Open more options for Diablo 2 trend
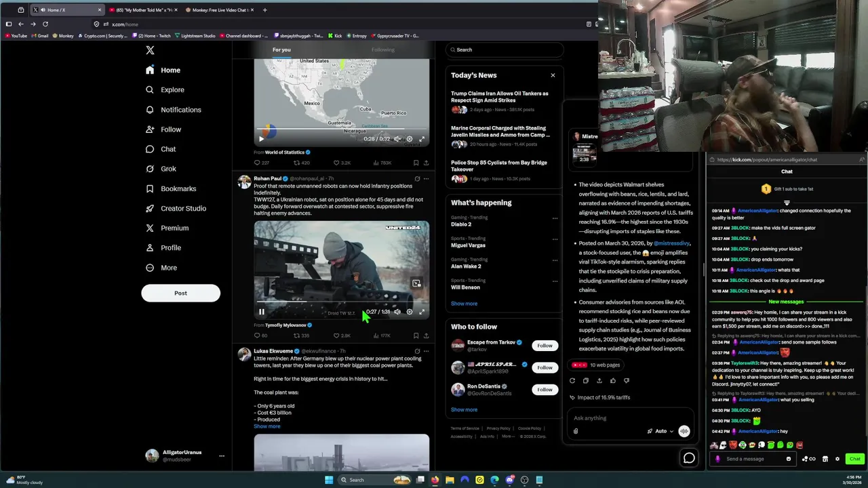 pos(555,218)
